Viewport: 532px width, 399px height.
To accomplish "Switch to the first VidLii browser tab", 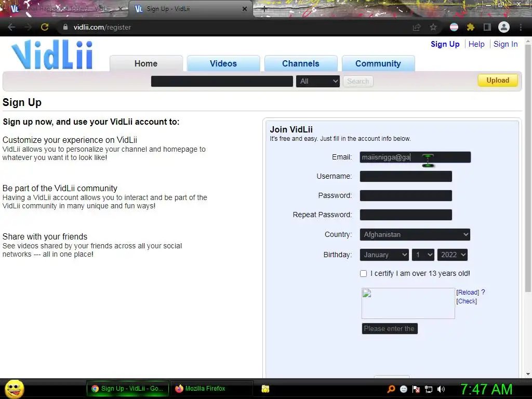I will click(x=64, y=9).
